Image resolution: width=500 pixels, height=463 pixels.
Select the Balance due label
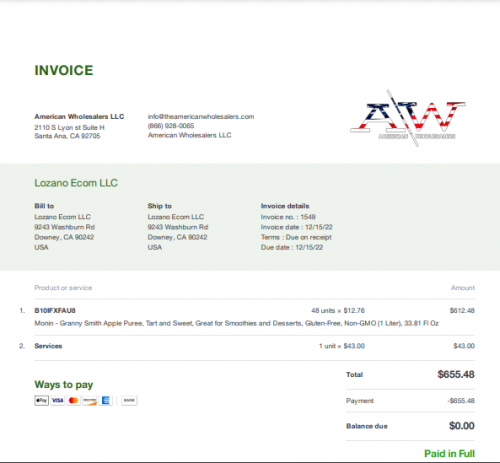367,426
